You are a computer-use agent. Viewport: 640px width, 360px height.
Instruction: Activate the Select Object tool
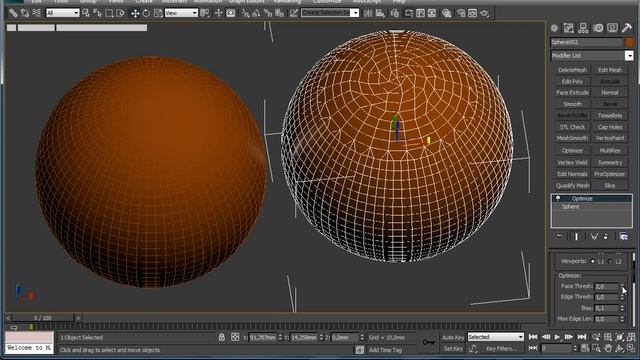(86, 13)
